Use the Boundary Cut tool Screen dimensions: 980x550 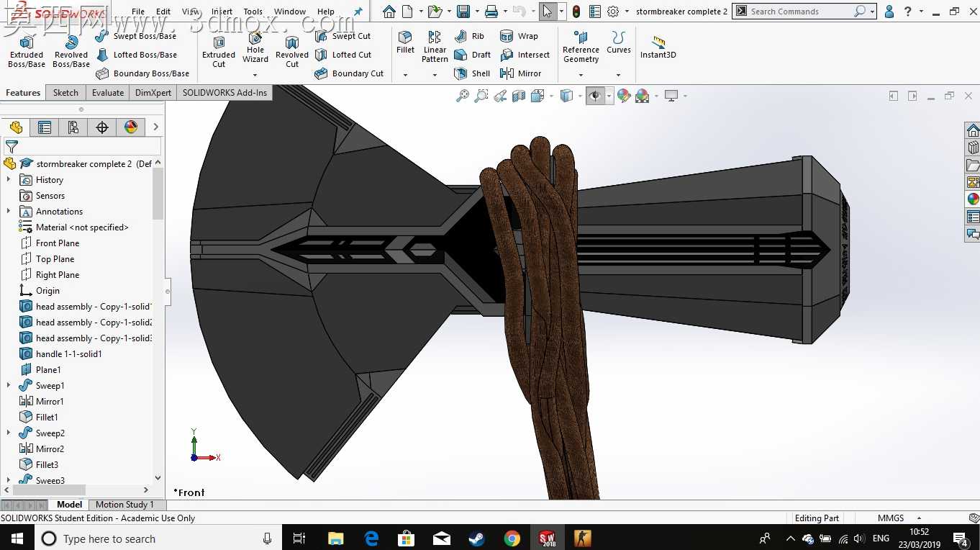pyautogui.click(x=349, y=73)
